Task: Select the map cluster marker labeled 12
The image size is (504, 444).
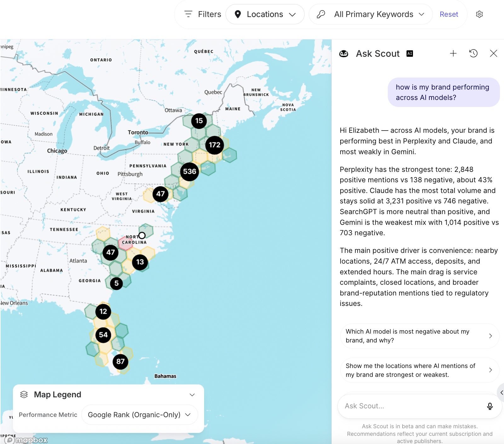Action: 103,312
